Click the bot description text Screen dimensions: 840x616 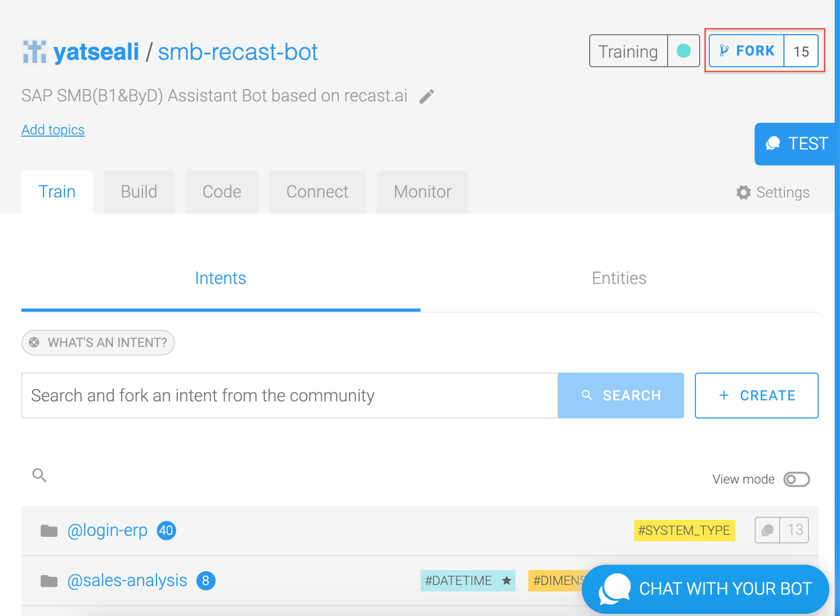pos(214,96)
